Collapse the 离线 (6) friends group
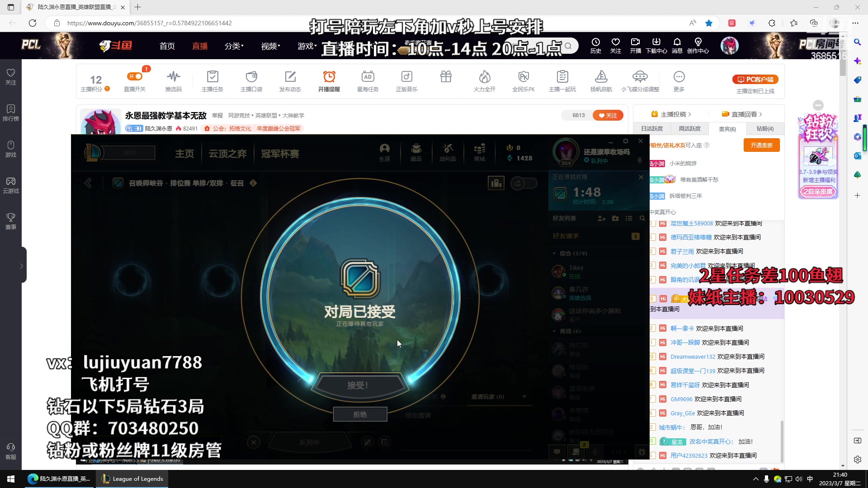 (x=555, y=331)
